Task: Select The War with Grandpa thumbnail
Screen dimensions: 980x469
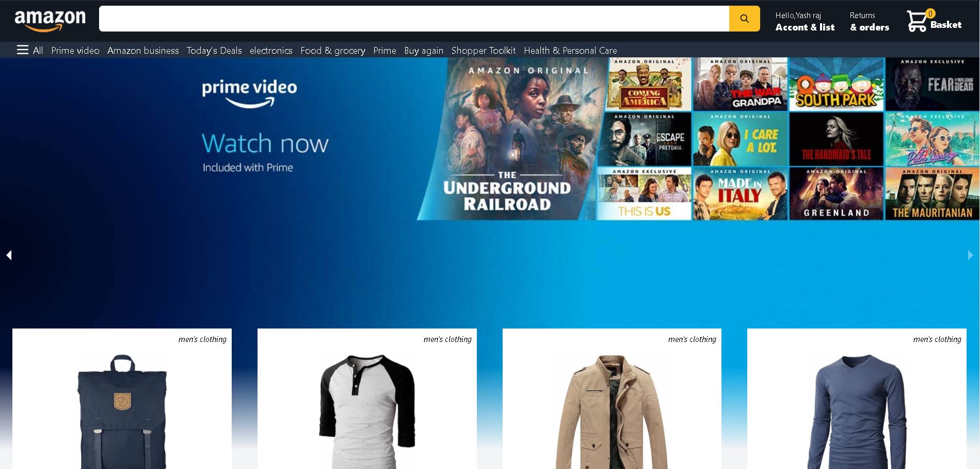Action: click(741, 84)
